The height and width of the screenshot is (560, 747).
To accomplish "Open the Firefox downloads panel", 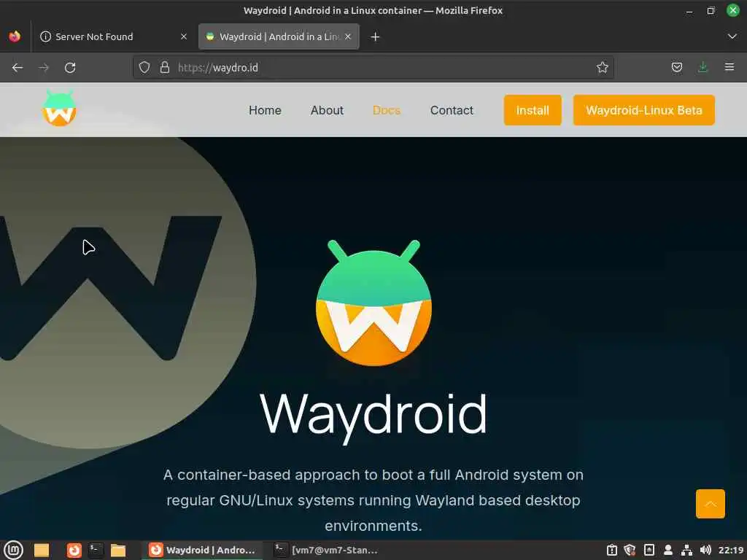I will (x=703, y=67).
